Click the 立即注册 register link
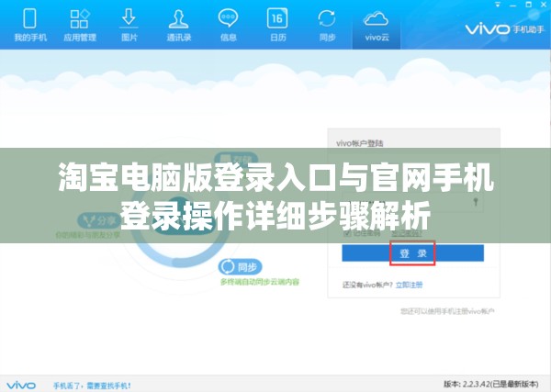Screen dimensions: 551x392 409,285
